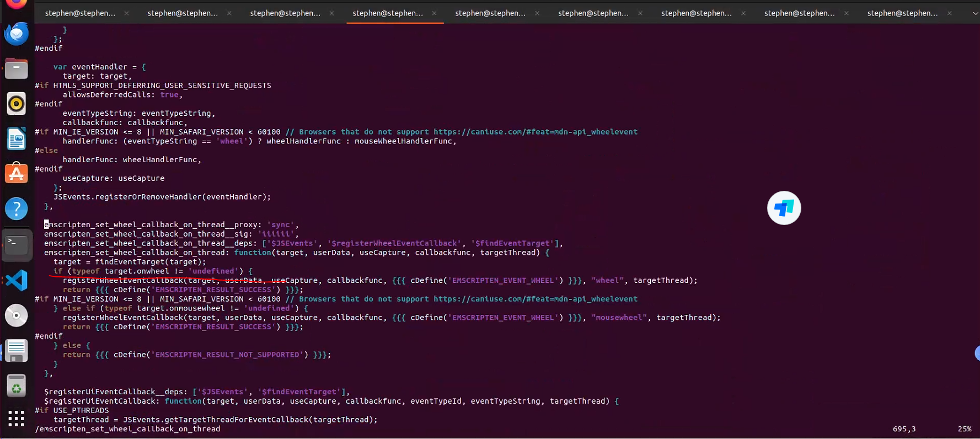
Task: Open Ubuntu Software store icon
Action: 17,173
